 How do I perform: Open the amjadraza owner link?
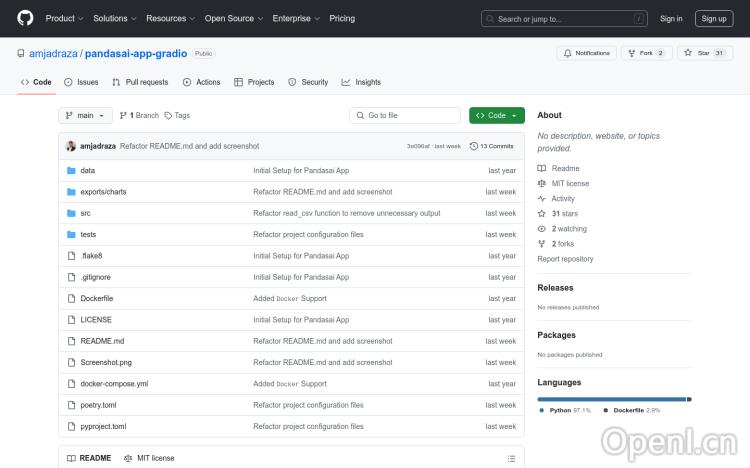[x=53, y=54]
